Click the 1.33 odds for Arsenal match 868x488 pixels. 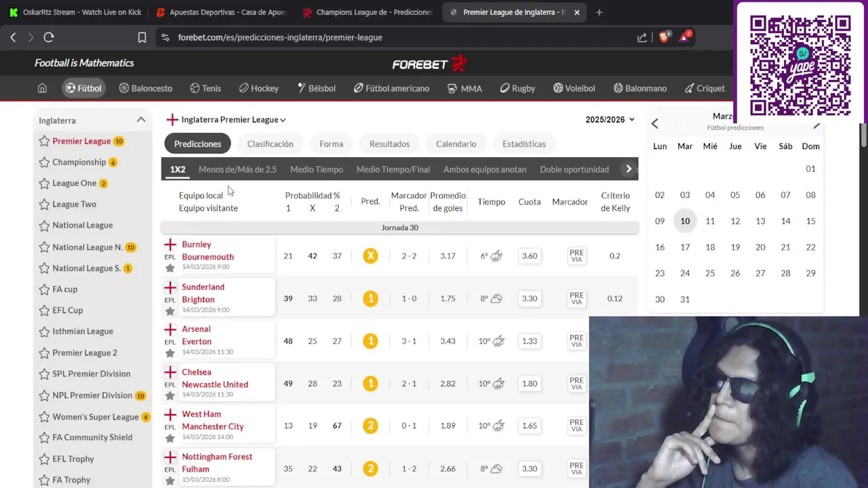(530, 341)
